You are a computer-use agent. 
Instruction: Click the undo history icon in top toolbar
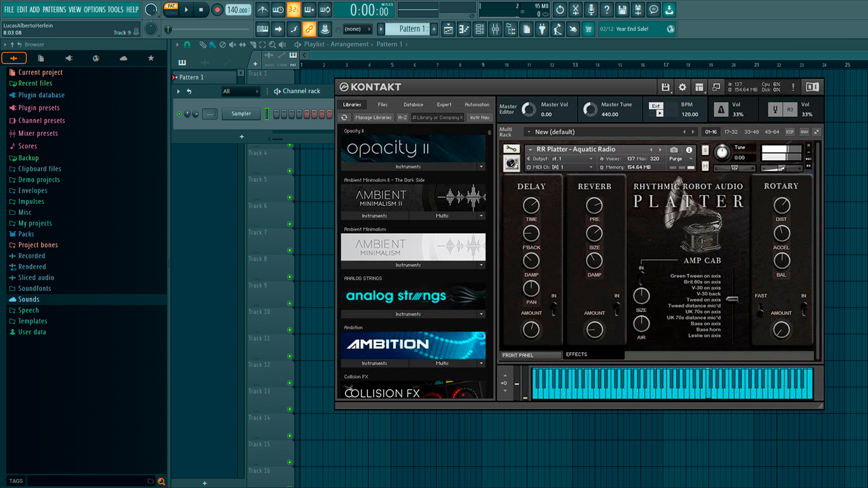point(560,10)
